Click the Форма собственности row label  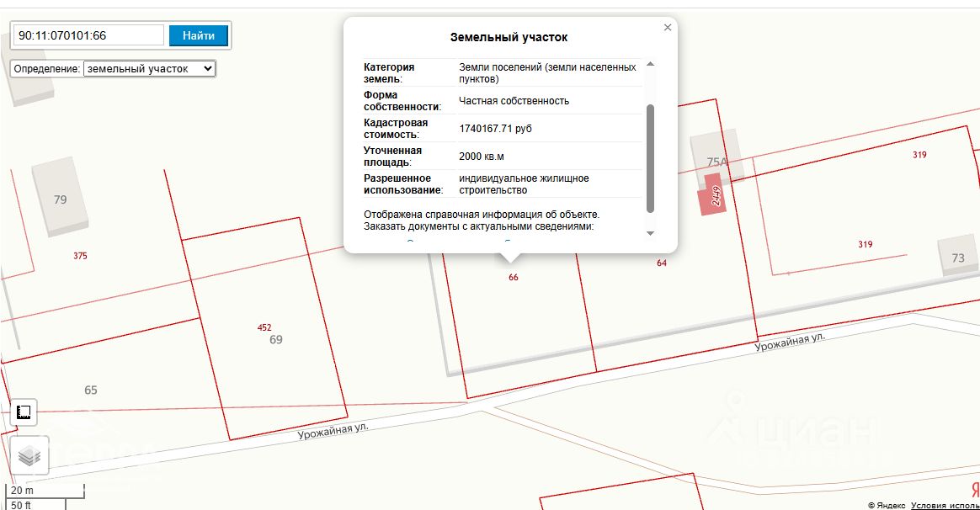click(x=402, y=101)
